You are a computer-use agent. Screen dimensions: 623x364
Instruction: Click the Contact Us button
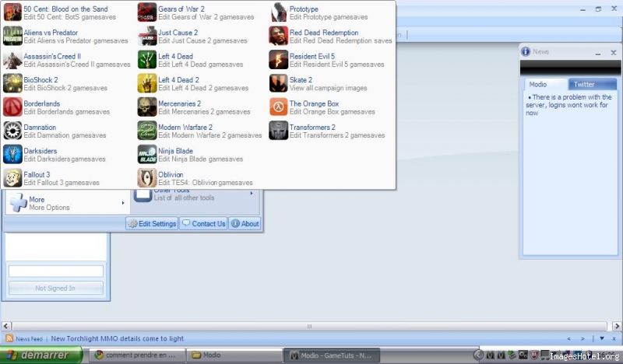pyautogui.click(x=203, y=223)
